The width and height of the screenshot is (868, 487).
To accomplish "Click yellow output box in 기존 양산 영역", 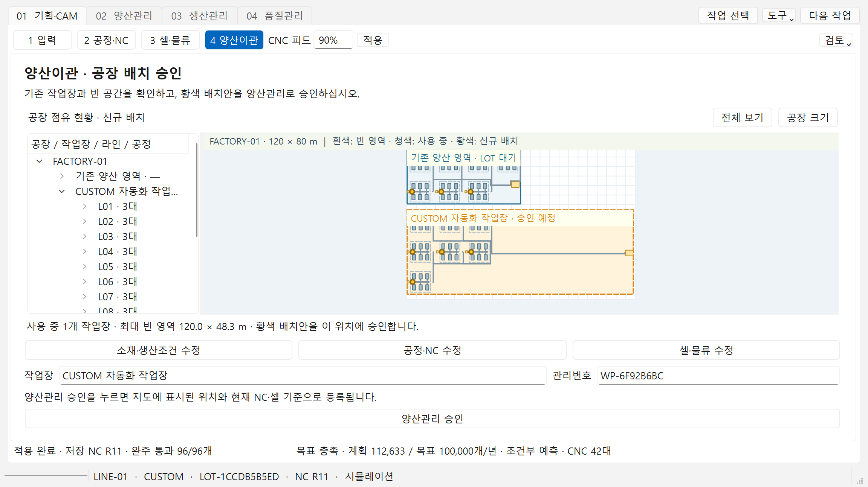I will [x=515, y=184].
